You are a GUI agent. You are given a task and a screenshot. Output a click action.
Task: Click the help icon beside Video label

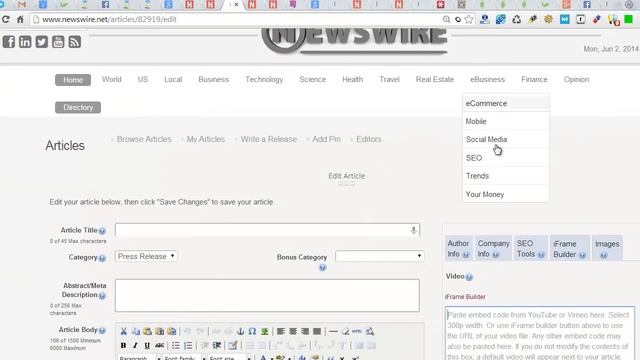(x=469, y=277)
